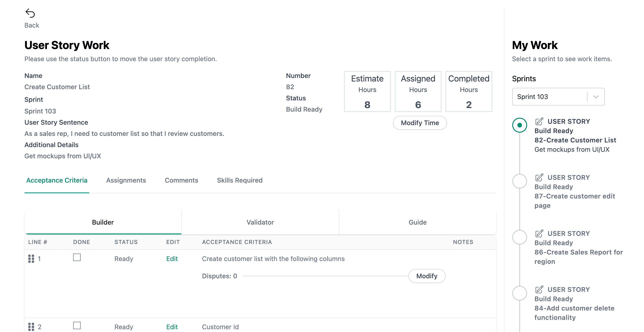This screenshot has height=332, width=644.
Task: Click edit icon for story 86-Create Sales Report
Action: coord(539,233)
